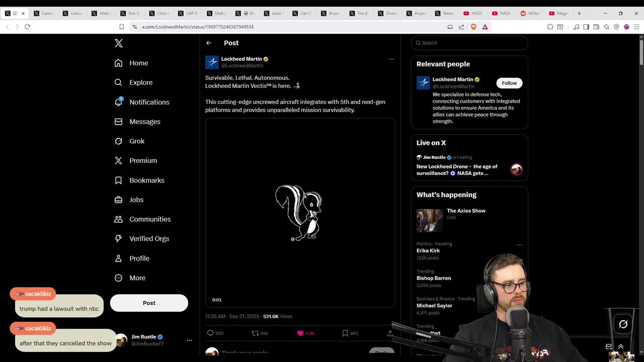The width and height of the screenshot is (644, 362).
Task: Go back using the Post arrow
Action: (x=209, y=43)
